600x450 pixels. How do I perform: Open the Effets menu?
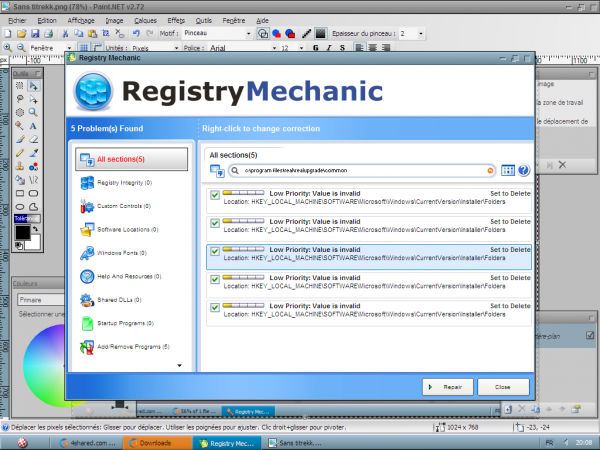[176, 19]
